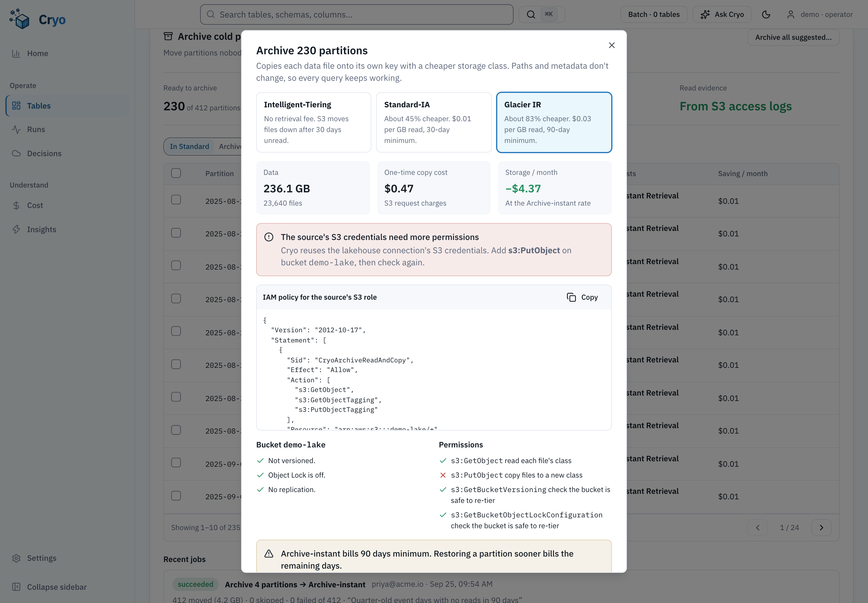This screenshot has width=868, height=603.
Task: Click the Settings gear icon
Action: click(16, 558)
